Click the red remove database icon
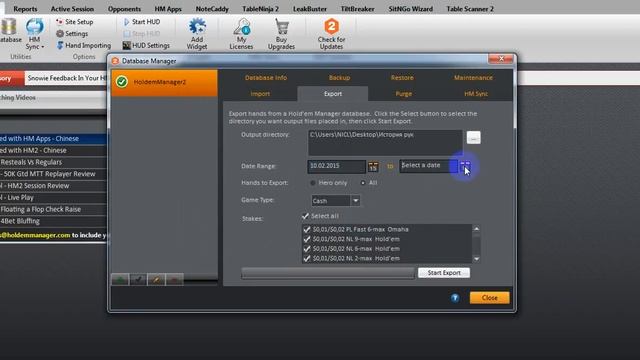 coord(175,280)
